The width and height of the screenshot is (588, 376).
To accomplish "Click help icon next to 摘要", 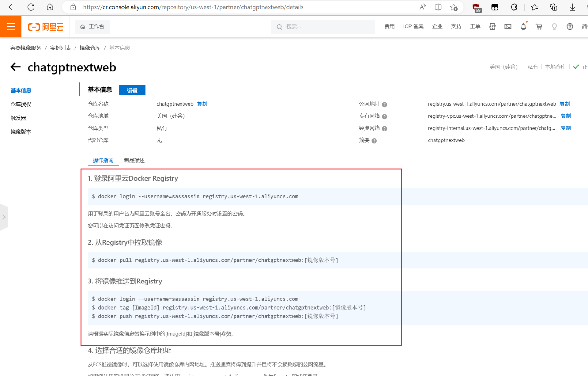I will (x=374, y=141).
